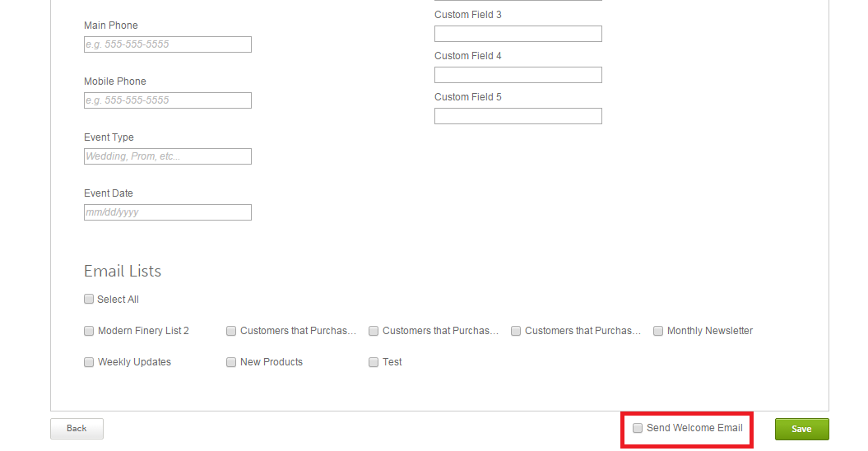Tick the second Customers that Purchas... checkbox
Image resolution: width=868 pixels, height=451 pixels.
click(374, 331)
